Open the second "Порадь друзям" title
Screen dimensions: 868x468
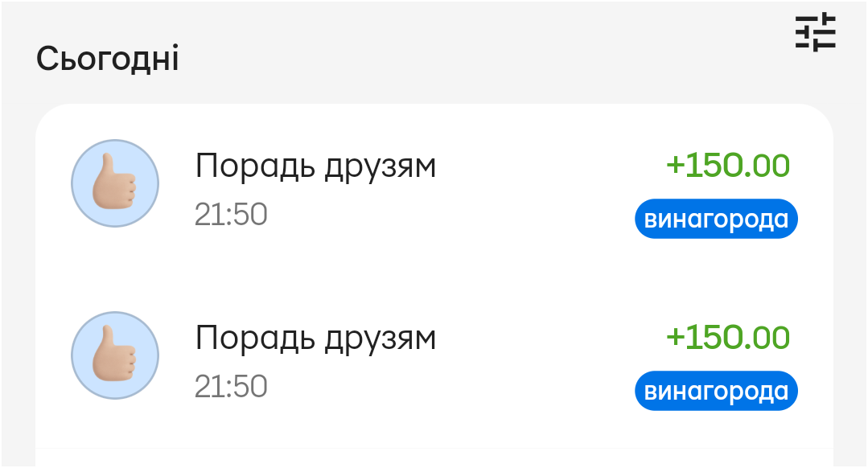tap(315, 338)
